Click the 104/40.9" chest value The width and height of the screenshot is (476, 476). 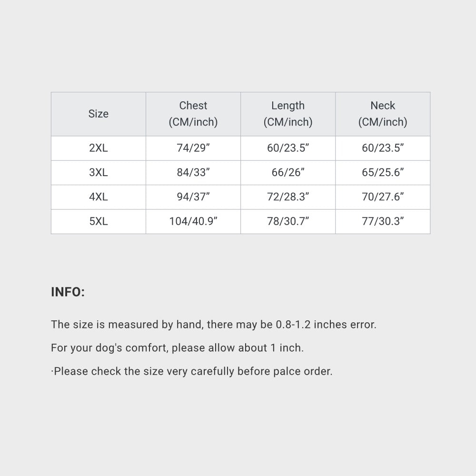pos(193,221)
